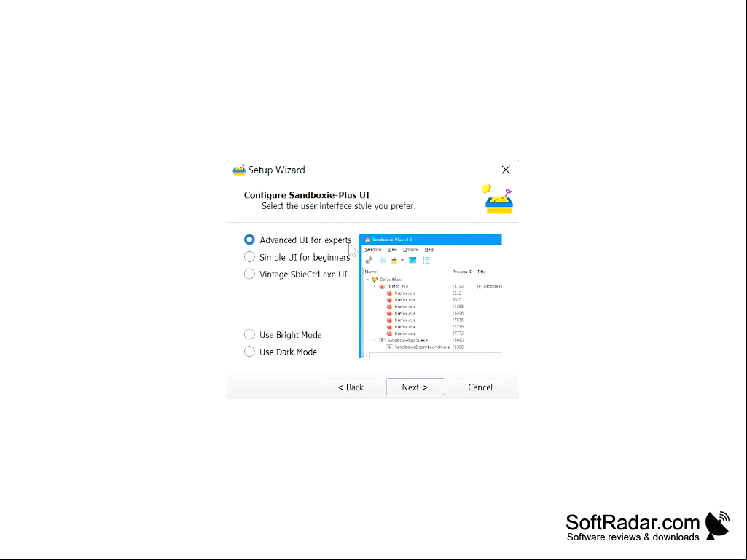Click Firefox icon on row with PID 27772
Viewport: 747px width, 560px height.
coord(389,334)
